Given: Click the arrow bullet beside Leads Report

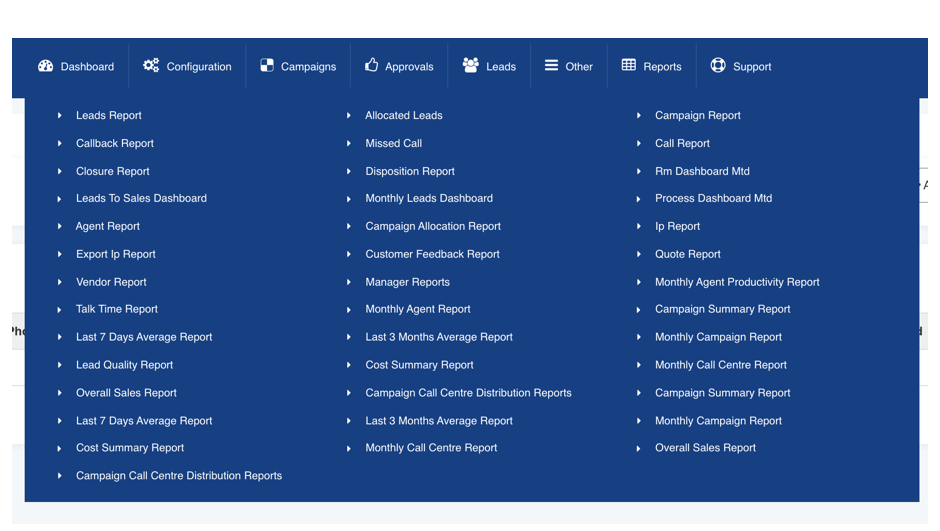Looking at the screenshot, I should 60,116.
